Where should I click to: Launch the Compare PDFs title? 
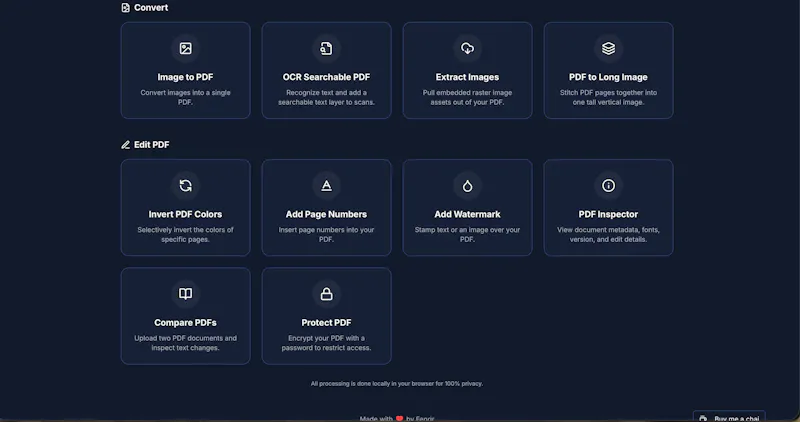point(185,322)
